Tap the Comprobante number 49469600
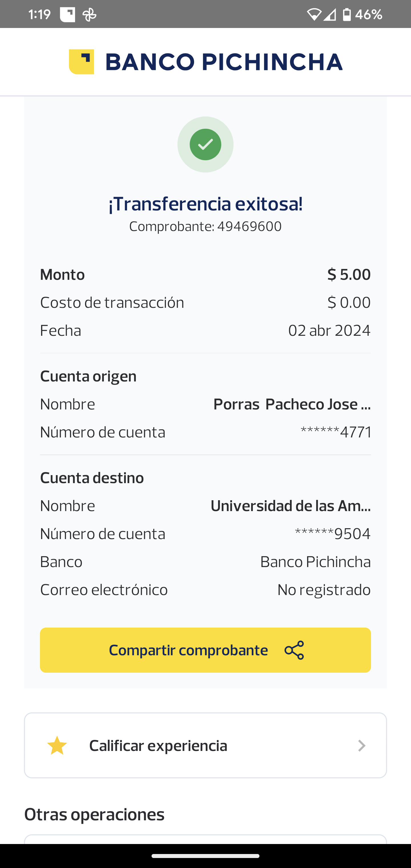Screen dimensions: 411x868 click(249, 226)
